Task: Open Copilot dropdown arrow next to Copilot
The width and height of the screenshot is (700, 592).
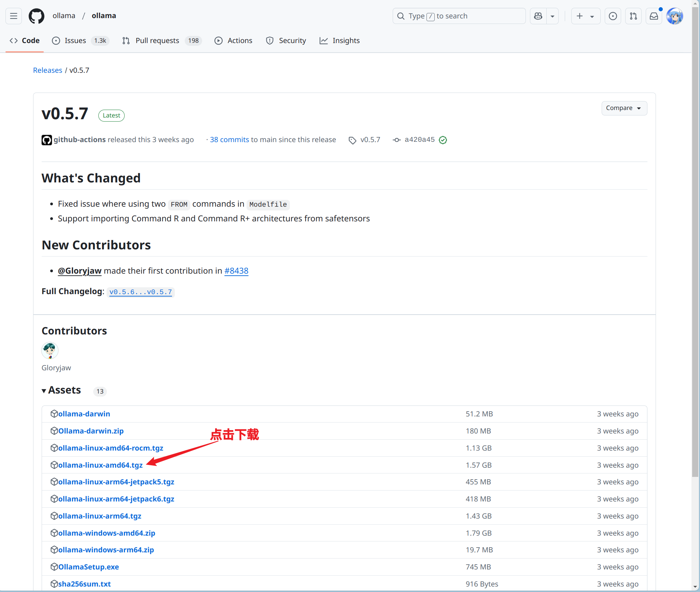Action: 552,16
